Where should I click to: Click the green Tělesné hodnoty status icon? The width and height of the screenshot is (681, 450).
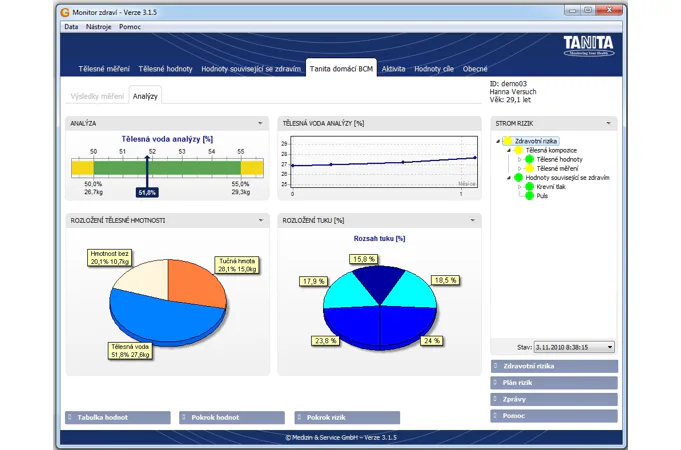pyautogui.click(x=529, y=159)
